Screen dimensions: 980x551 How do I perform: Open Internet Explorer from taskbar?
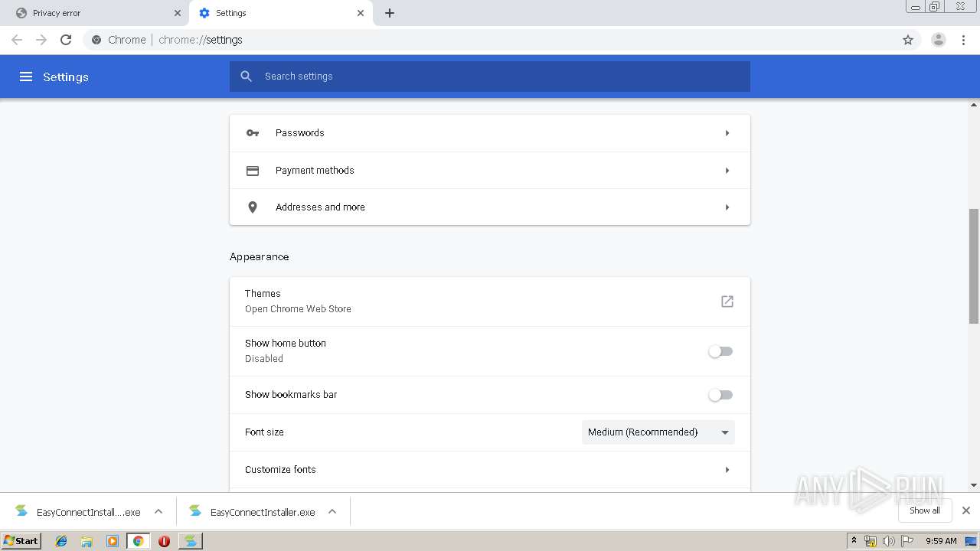[x=61, y=541]
